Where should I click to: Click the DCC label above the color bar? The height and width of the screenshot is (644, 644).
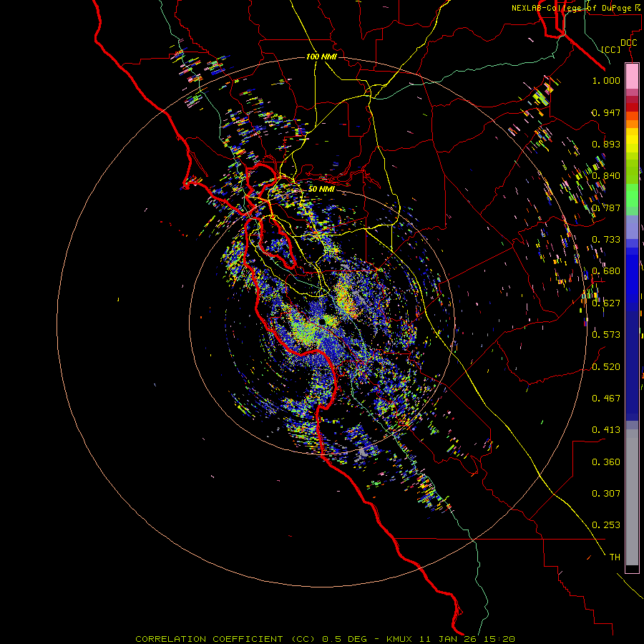[629, 42]
